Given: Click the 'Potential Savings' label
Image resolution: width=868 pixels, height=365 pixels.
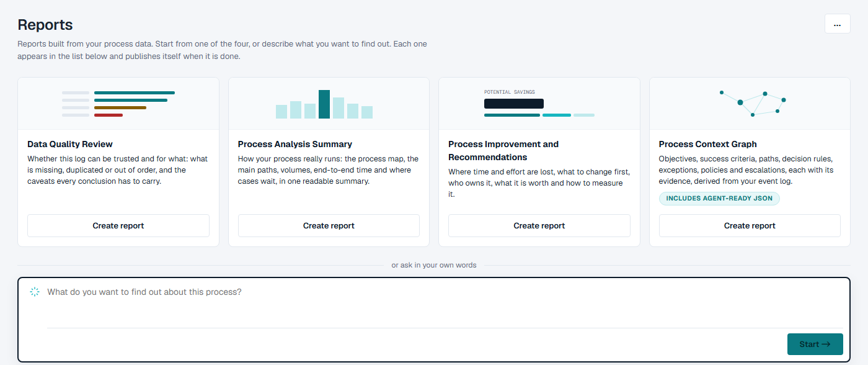Looking at the screenshot, I should click(x=509, y=92).
